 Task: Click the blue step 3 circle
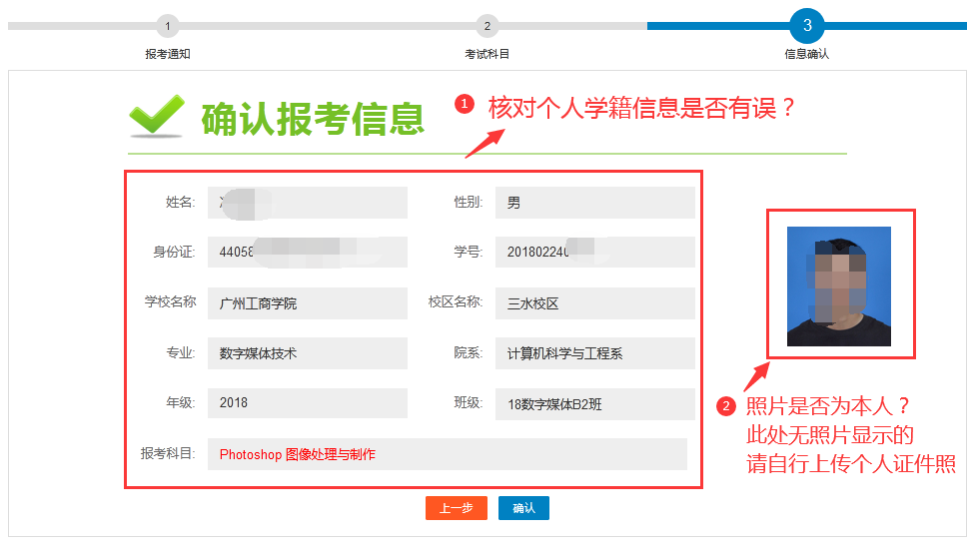807,26
